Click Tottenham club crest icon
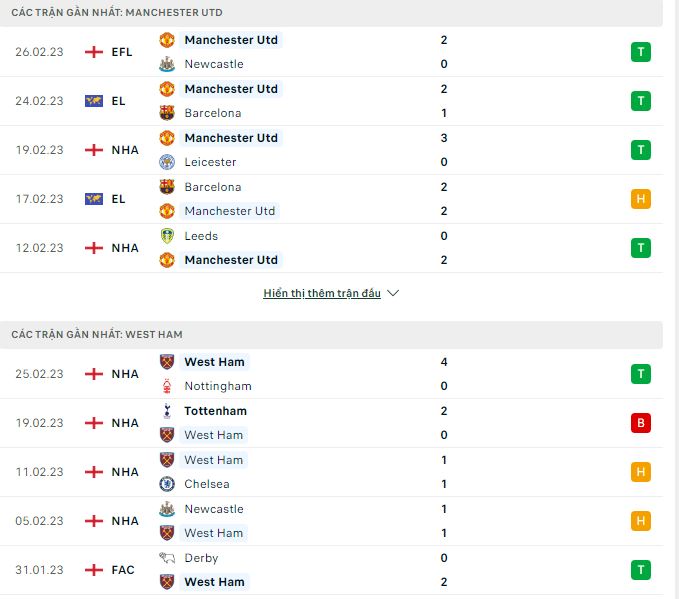The image size is (679, 599). click(167, 411)
